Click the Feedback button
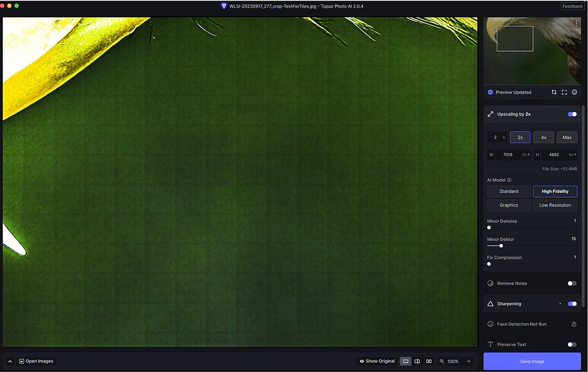 [x=573, y=6]
